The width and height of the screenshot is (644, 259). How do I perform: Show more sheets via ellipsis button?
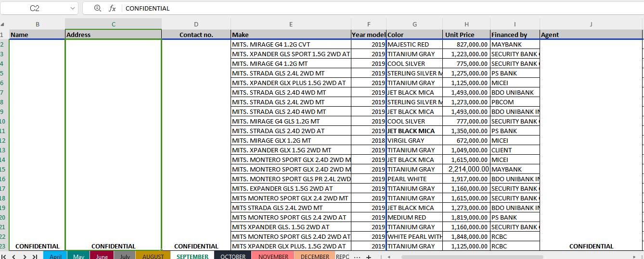[357, 257]
